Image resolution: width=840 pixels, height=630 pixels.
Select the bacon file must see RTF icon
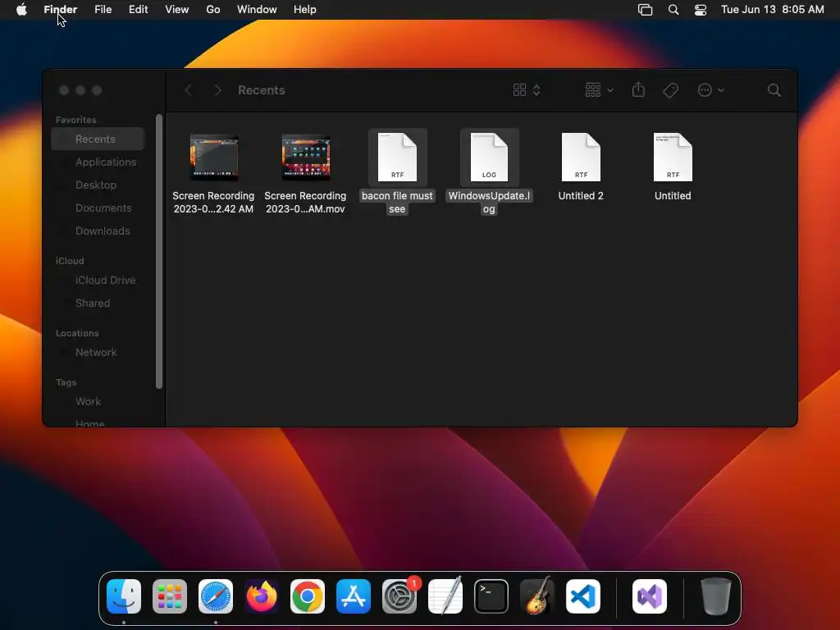point(397,157)
